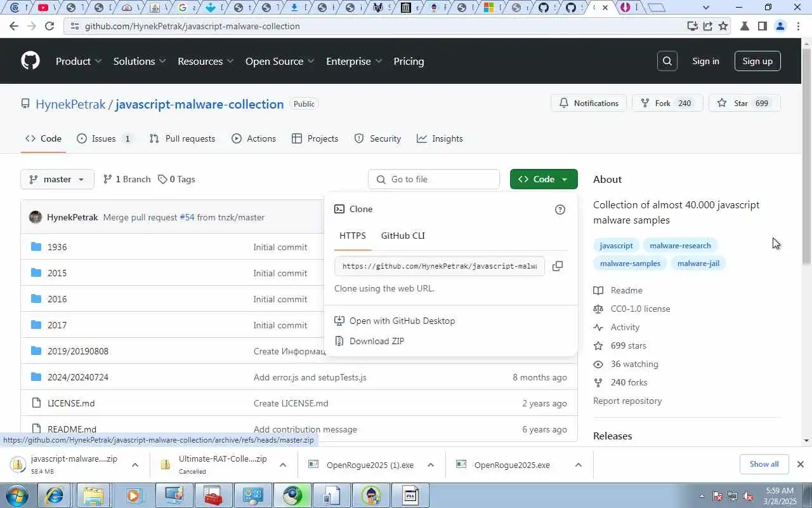The image size is (812, 508).
Task: Go to the Actions tab
Action: pyautogui.click(x=254, y=138)
